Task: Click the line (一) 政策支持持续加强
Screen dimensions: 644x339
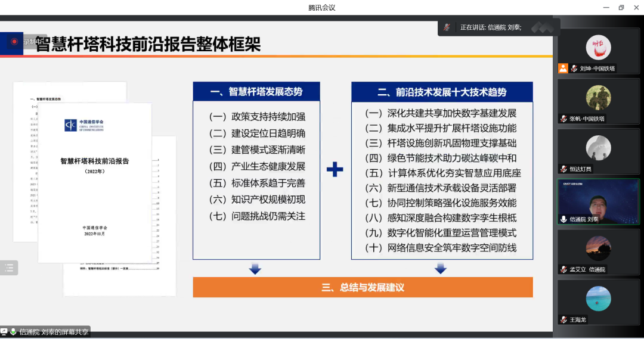Action: click(x=257, y=117)
